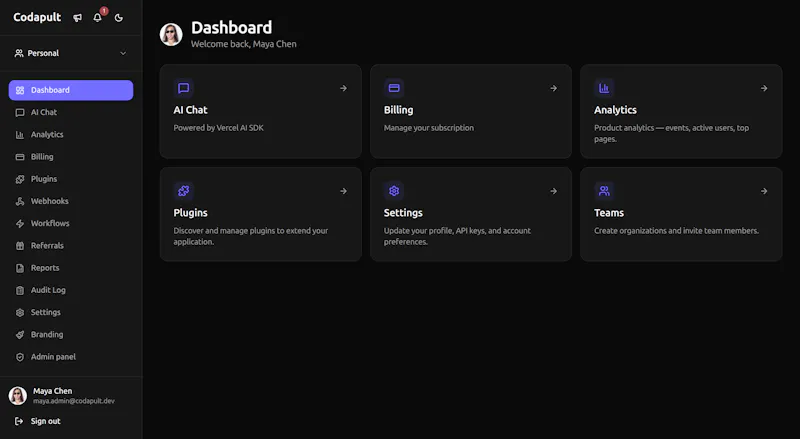Viewport: 800px width, 439px height.
Task: Open the Settings card title
Action: (403, 213)
